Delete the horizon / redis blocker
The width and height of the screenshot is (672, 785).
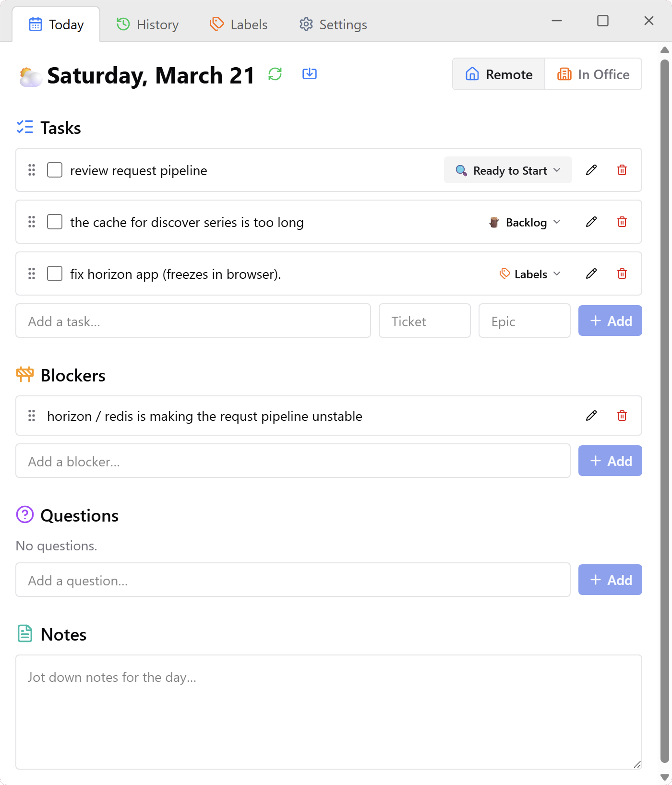coord(622,416)
